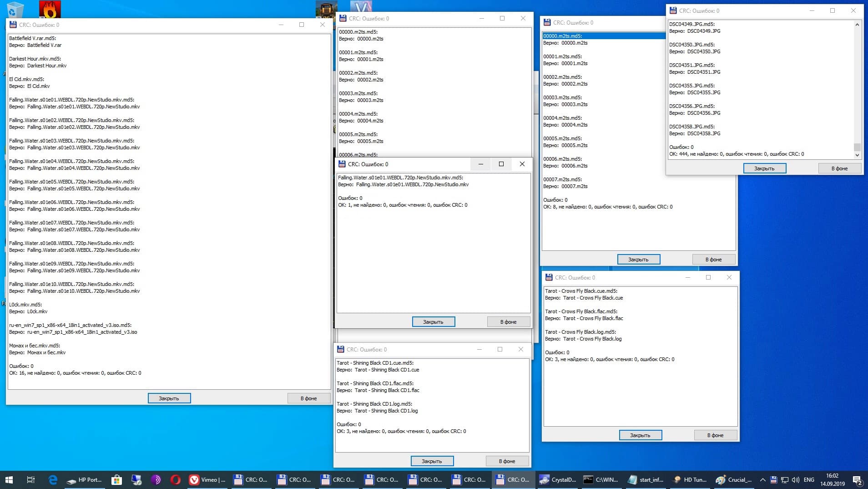
Task: Show hidden system tray icons
Action: [x=763, y=479]
